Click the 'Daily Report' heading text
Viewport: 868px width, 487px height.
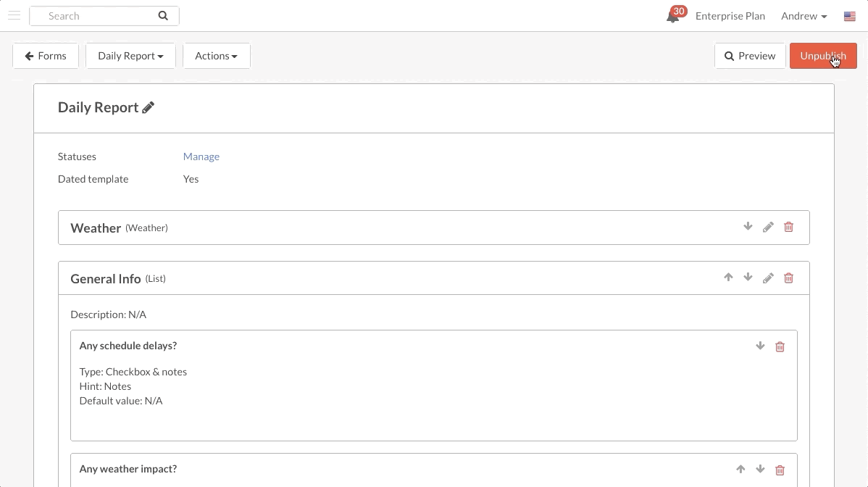98,107
